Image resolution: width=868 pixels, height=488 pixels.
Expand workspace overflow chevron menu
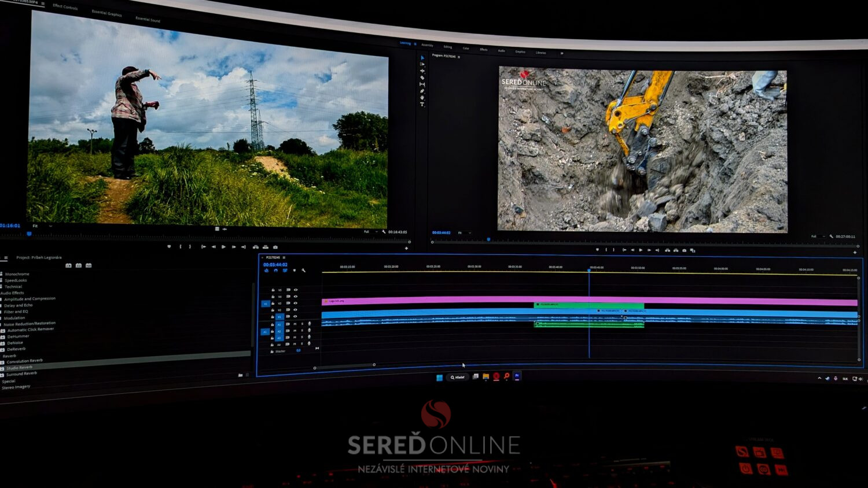pos(561,53)
